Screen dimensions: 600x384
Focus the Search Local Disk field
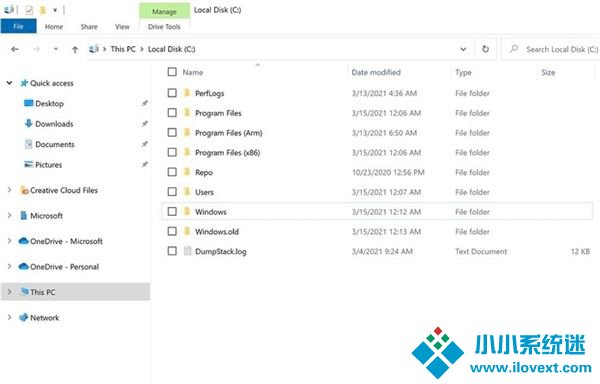[x=551, y=49]
